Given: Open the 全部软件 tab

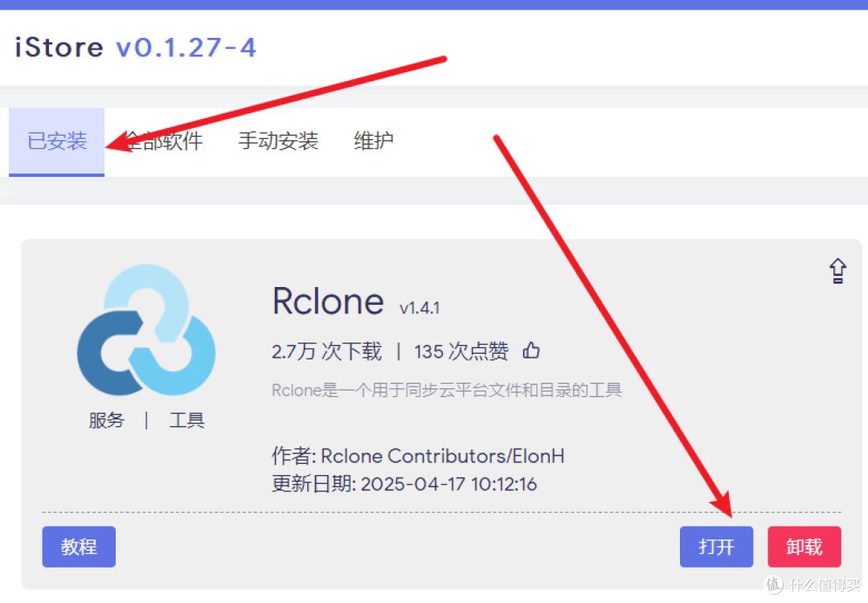Looking at the screenshot, I should tap(162, 142).
